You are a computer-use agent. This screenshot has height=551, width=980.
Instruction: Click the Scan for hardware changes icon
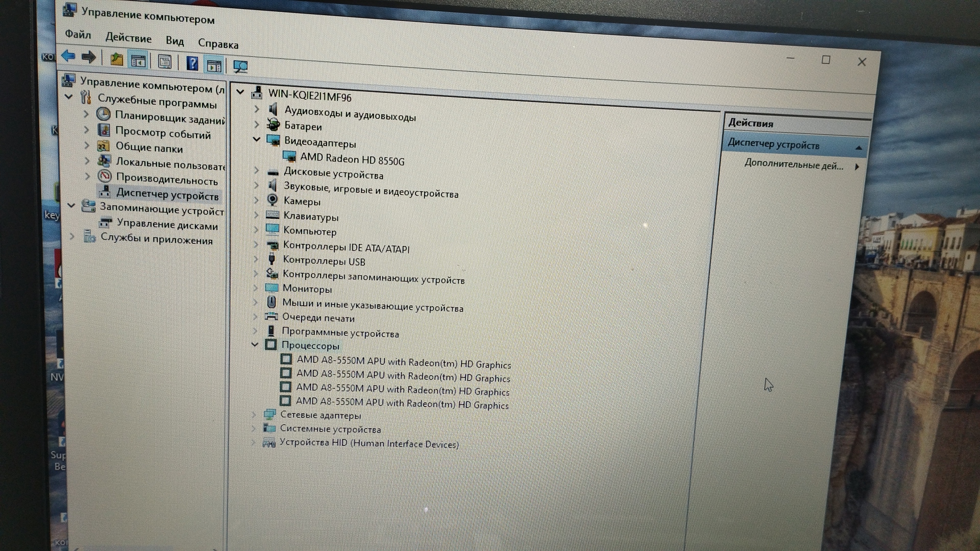click(240, 66)
